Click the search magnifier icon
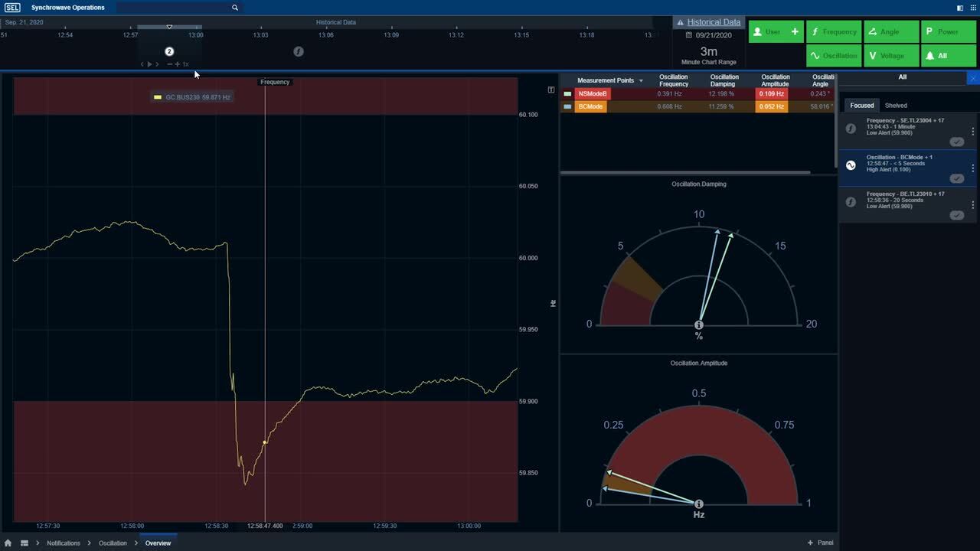 (x=235, y=8)
